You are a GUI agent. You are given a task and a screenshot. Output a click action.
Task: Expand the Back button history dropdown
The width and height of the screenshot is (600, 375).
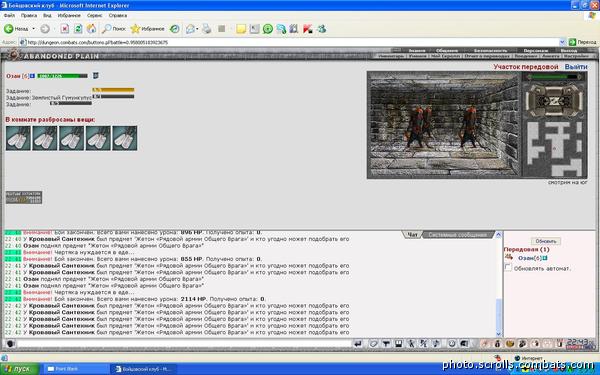33,29
